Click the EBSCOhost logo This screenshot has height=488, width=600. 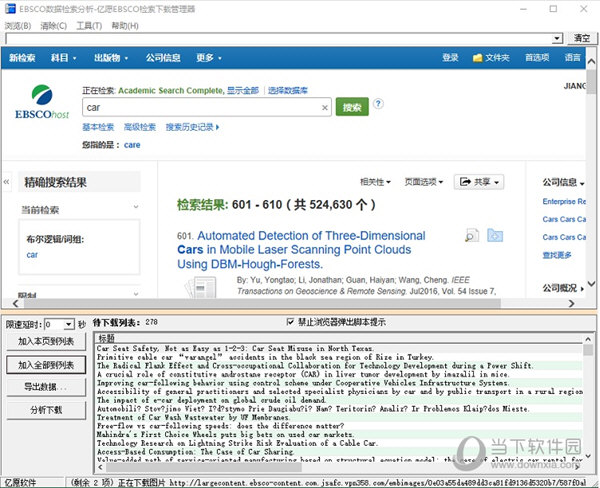(x=42, y=102)
